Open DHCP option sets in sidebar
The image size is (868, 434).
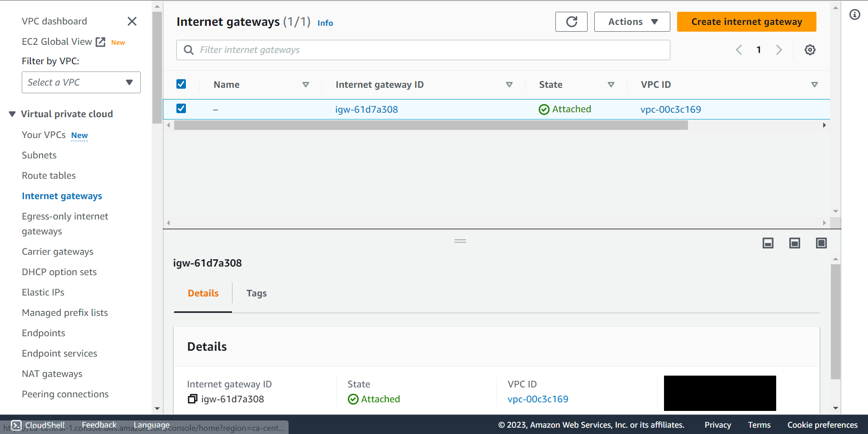point(59,272)
